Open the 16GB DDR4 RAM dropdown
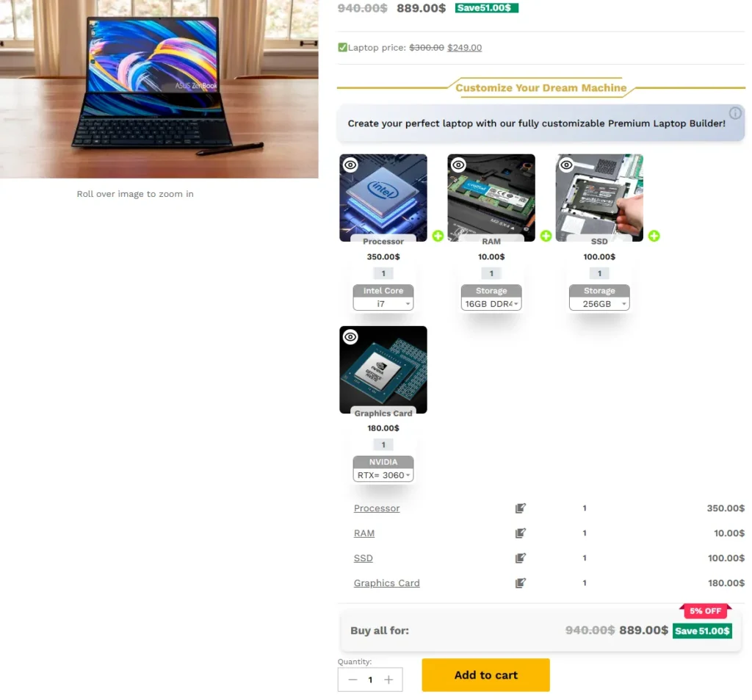Screen dimensions: 752x700 click(x=491, y=303)
